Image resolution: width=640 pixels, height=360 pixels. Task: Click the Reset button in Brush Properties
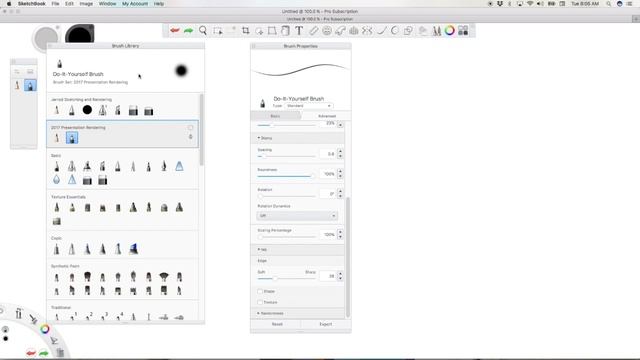click(277, 324)
